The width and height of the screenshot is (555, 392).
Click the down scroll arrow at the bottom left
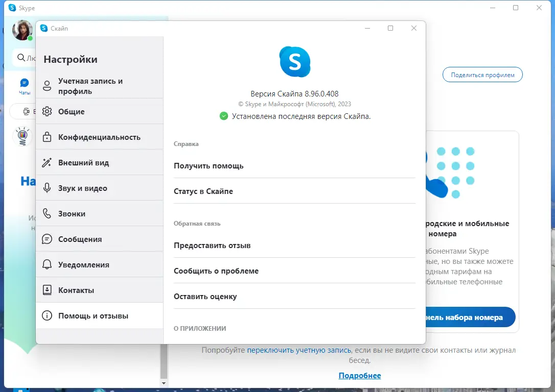(x=164, y=383)
